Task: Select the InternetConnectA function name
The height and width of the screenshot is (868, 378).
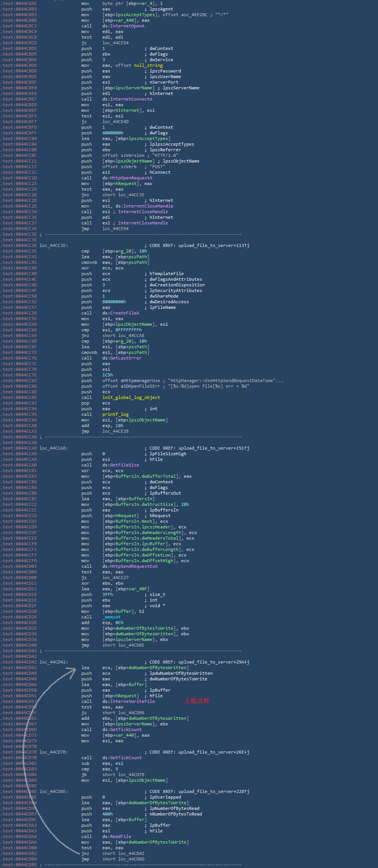Action: [131, 99]
